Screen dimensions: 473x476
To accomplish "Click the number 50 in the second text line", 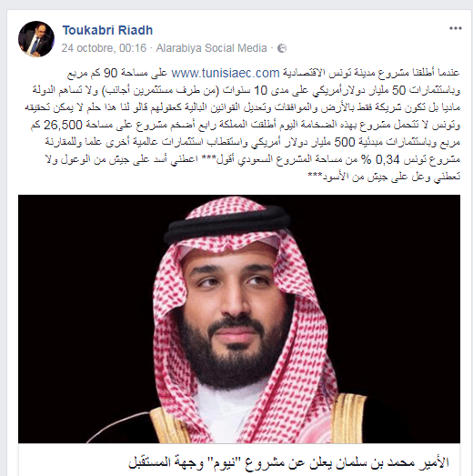I will click(399, 90).
